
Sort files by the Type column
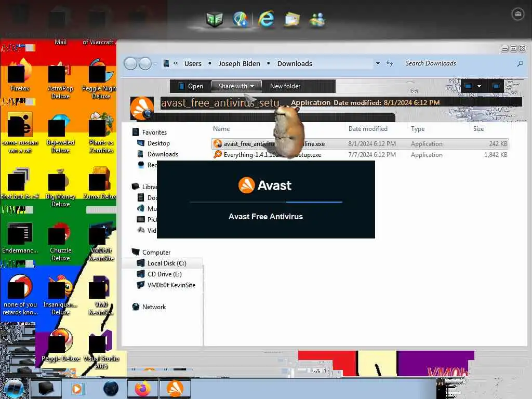coord(418,129)
